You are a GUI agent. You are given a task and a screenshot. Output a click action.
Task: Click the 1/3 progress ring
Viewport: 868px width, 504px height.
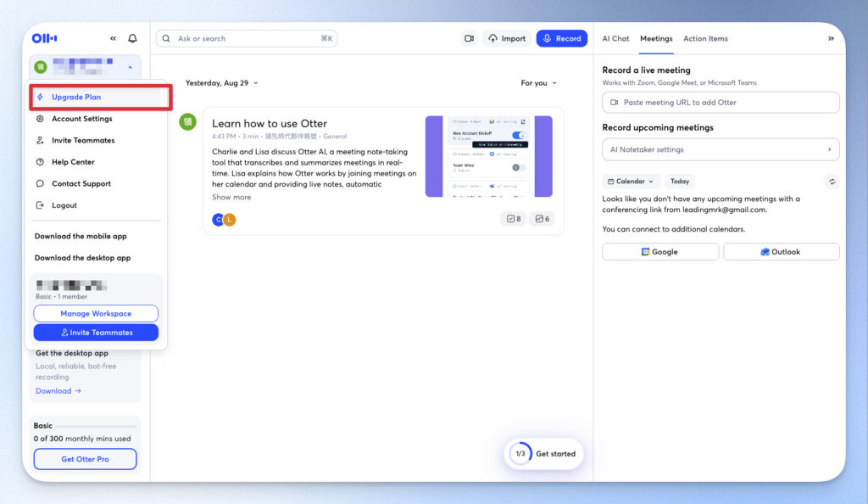(x=520, y=454)
